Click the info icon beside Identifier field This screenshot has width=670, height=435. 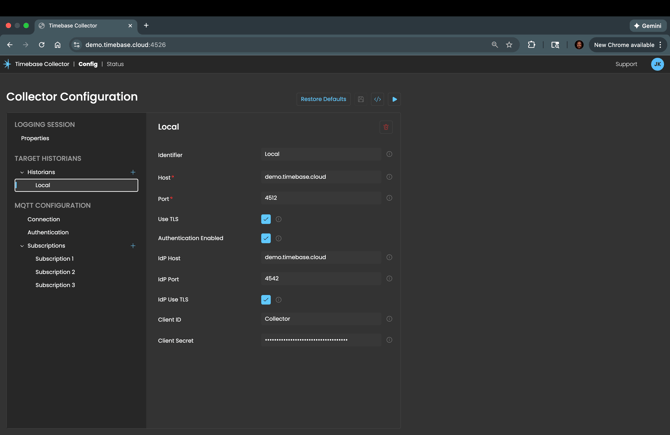point(389,155)
